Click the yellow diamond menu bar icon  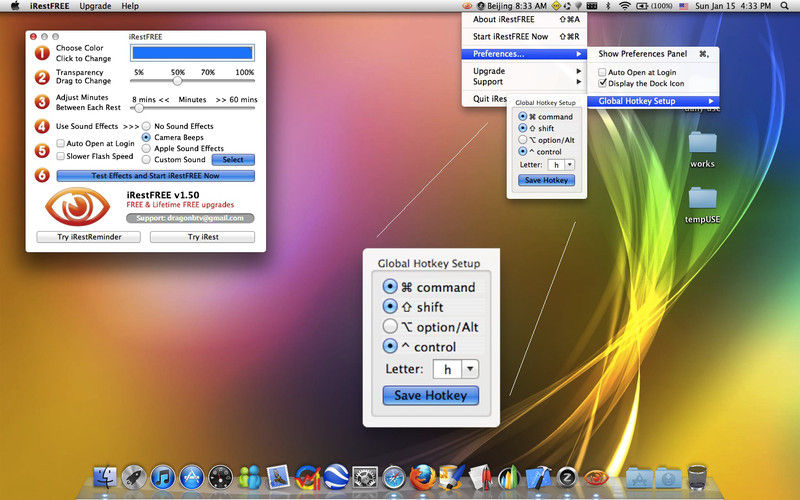(x=556, y=6)
